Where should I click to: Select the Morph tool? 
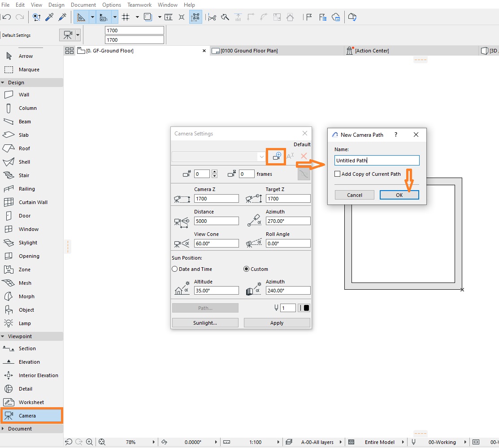pos(27,296)
